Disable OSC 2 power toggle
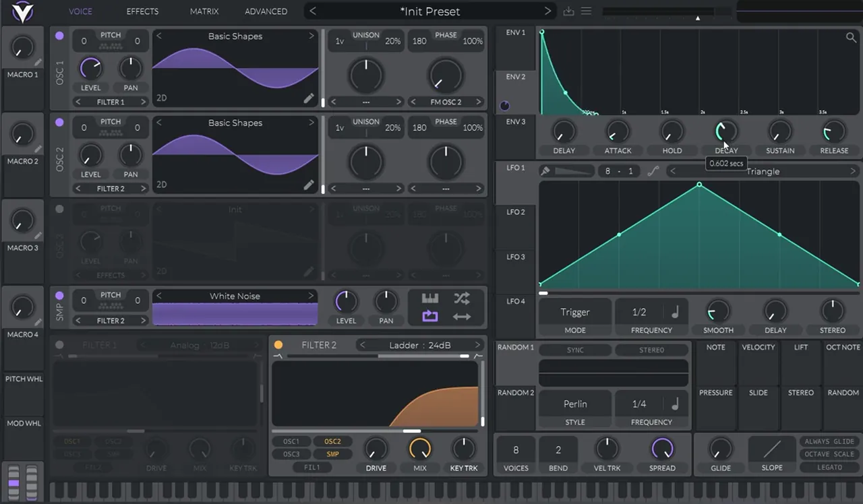 [x=59, y=123]
